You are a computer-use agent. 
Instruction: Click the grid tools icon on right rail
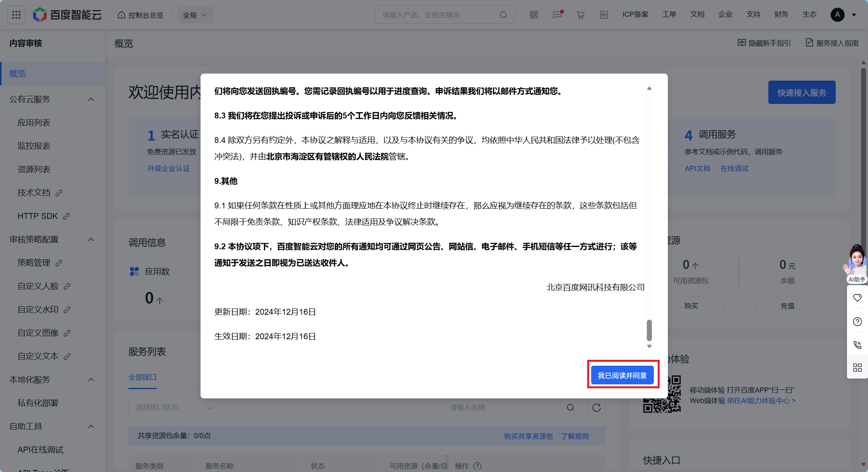(x=857, y=368)
